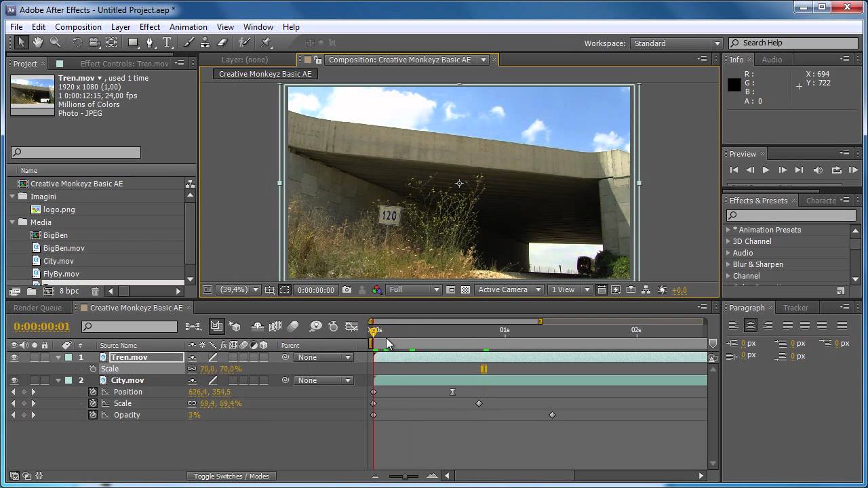Toggle Motion Blur enable switch in timeline

[293, 326]
